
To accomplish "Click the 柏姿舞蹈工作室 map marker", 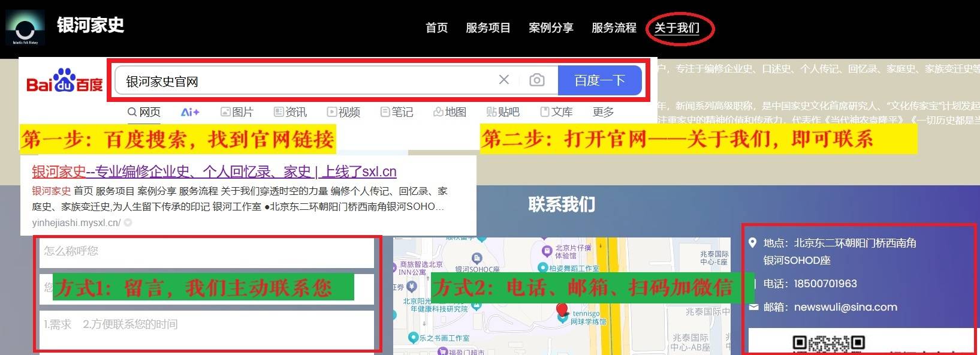I will click(x=543, y=267).
